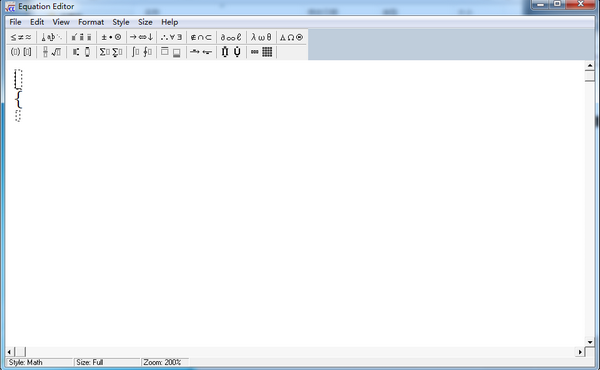
Task: Minimize the Equation Editor window
Action: (x=540, y=4)
